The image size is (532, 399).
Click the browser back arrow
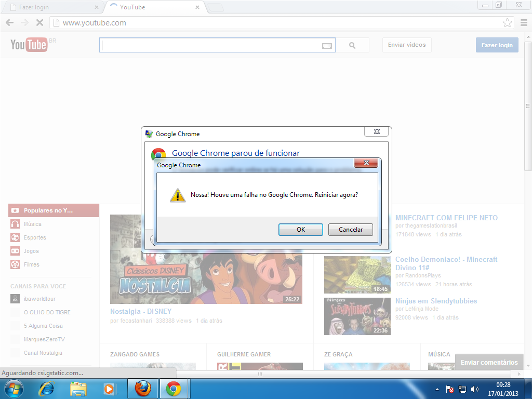pos(9,23)
